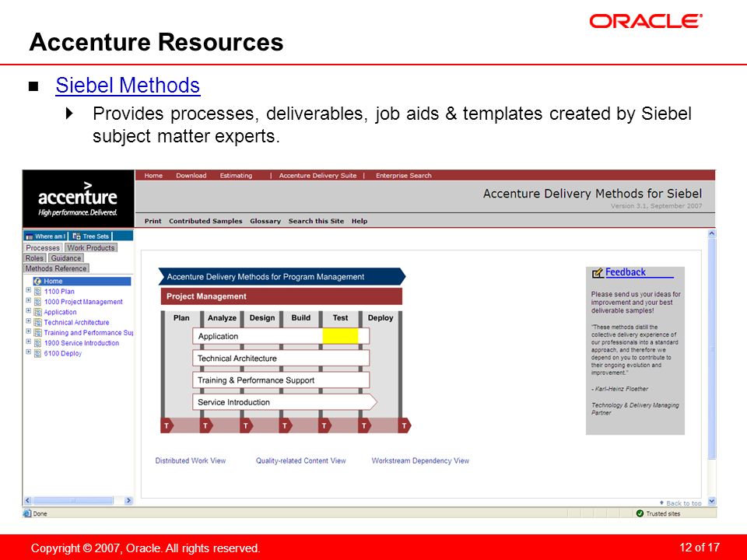Switch to the Processes tab
Image resolution: width=747 pixels, height=560 pixels.
[43, 247]
